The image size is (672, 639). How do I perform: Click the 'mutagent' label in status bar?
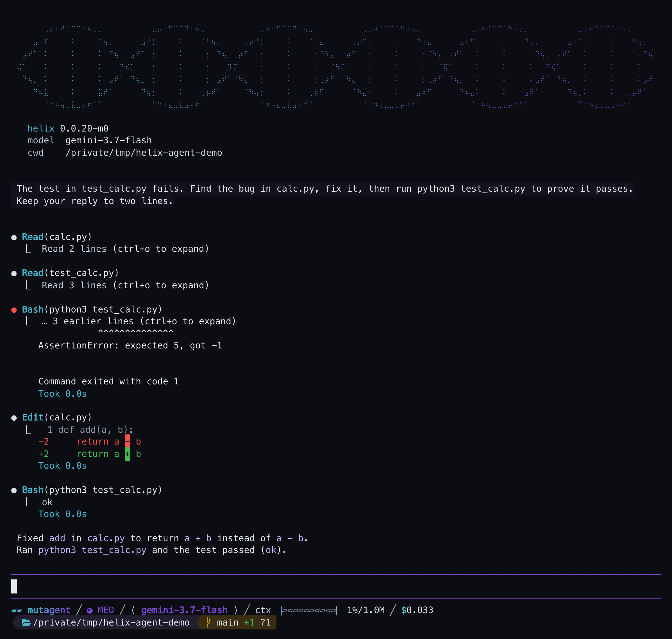[x=49, y=610]
